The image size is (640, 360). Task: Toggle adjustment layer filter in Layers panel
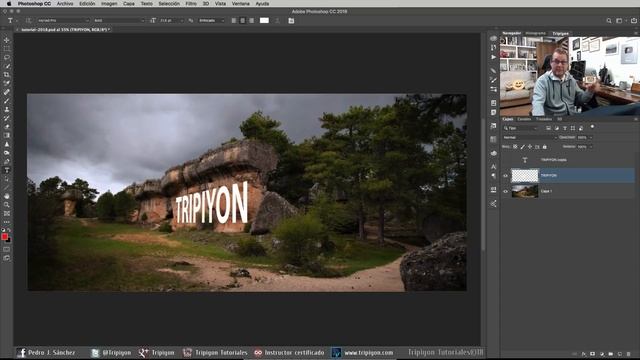(x=556, y=128)
